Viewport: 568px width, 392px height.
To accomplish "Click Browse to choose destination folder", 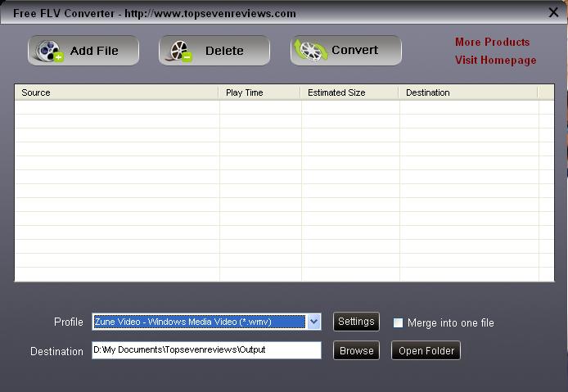I will (356, 350).
